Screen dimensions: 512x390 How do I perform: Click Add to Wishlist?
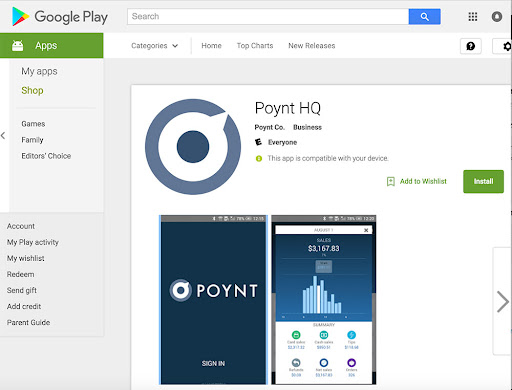(423, 181)
